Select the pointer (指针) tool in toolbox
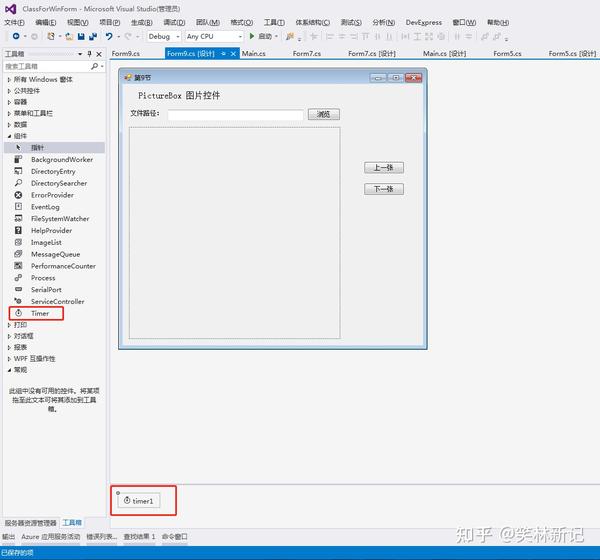The width and height of the screenshot is (600, 560). [x=54, y=148]
